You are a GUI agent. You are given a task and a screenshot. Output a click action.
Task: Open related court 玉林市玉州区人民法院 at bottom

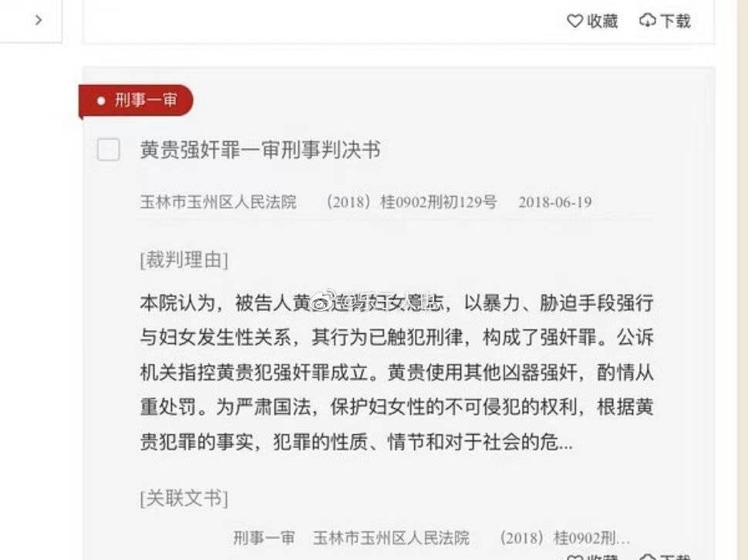click(391, 538)
